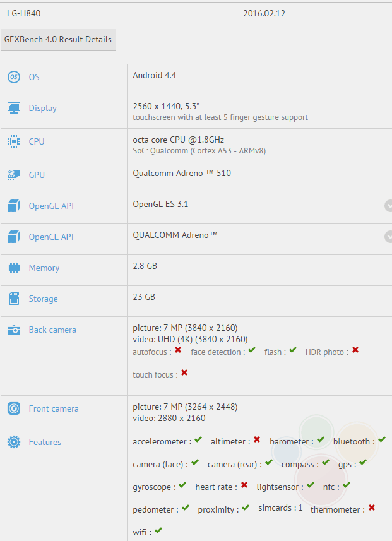Image resolution: width=392 pixels, height=541 pixels.
Task: Click the 23 GB storage value
Action: point(144,297)
